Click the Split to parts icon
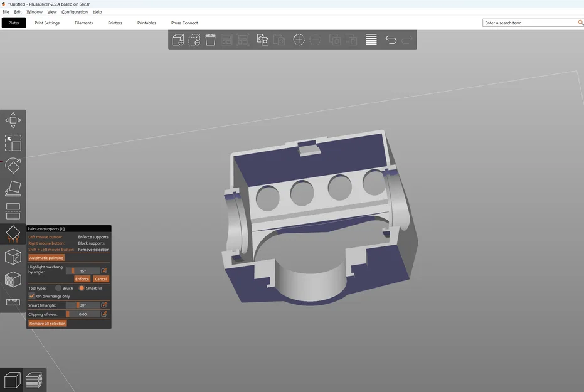This screenshot has height=392, width=584. point(351,40)
